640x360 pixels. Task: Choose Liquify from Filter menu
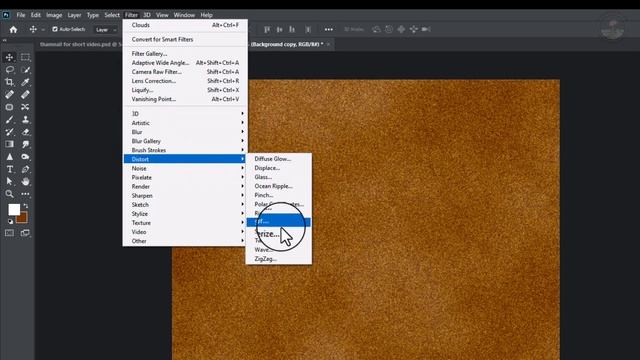tap(185, 90)
